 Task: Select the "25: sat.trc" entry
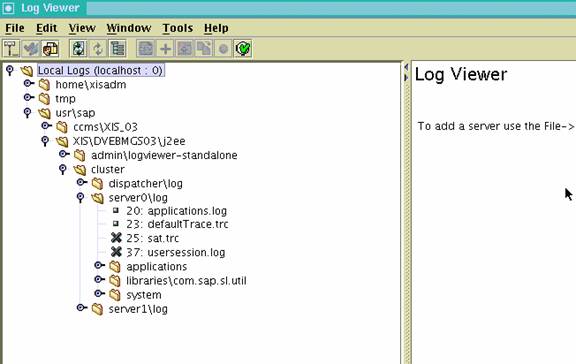click(x=152, y=238)
